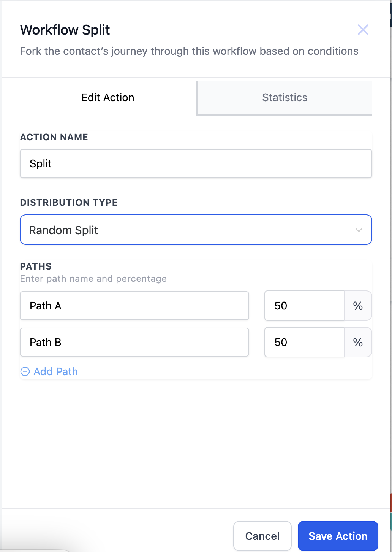Select Path A percentage value field
The image size is (392, 552).
click(305, 306)
